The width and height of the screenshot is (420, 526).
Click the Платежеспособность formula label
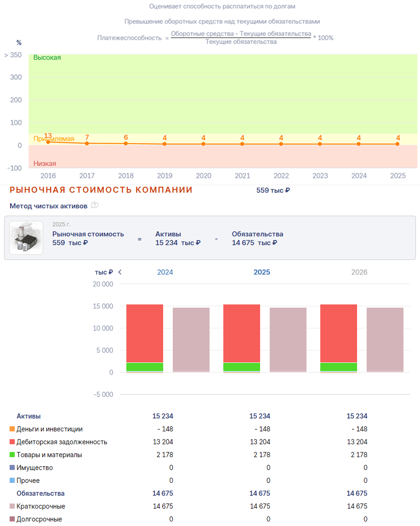click(x=130, y=38)
